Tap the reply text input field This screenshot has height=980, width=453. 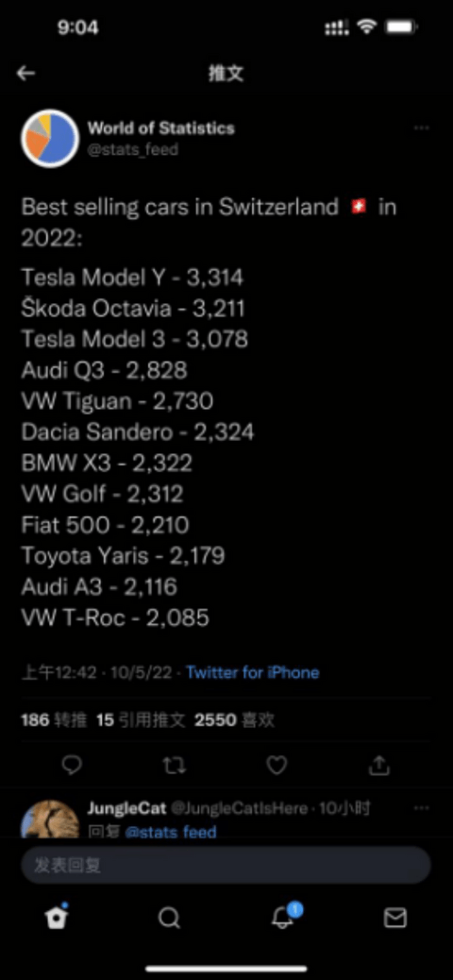pyautogui.click(x=226, y=865)
